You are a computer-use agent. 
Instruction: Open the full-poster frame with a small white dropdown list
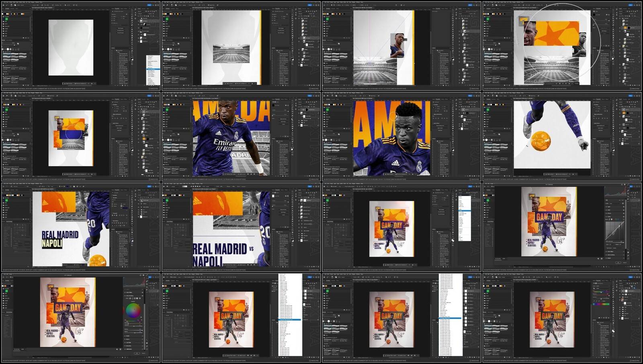click(x=401, y=227)
